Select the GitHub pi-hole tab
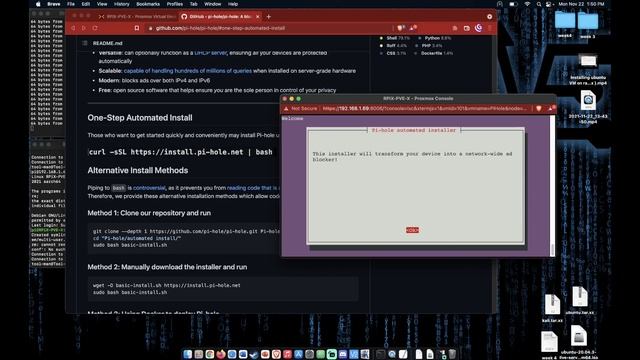640x360 pixels. coord(220,17)
